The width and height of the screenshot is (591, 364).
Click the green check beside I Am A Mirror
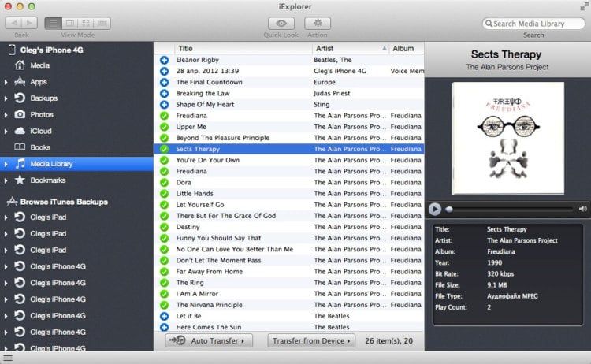tap(165, 294)
